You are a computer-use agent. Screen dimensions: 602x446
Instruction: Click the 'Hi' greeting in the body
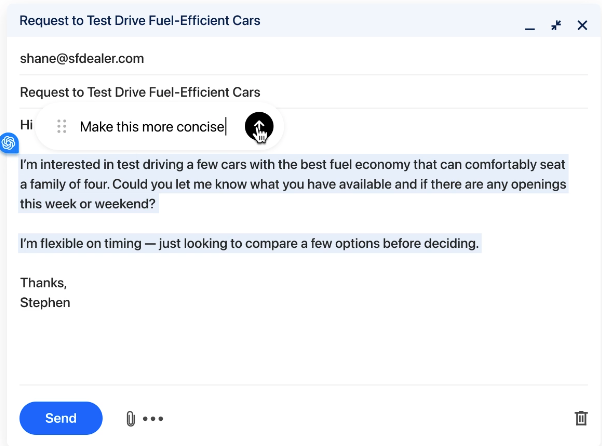27,125
